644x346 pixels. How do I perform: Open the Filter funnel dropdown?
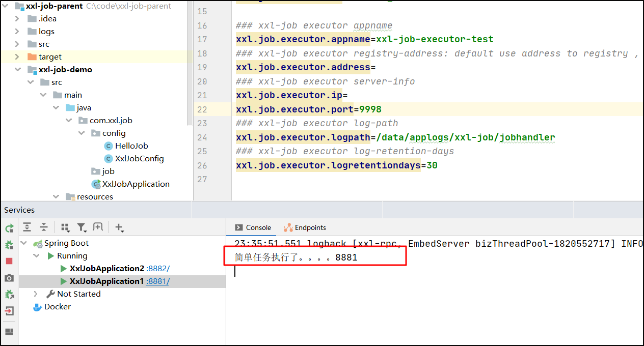tap(82, 227)
